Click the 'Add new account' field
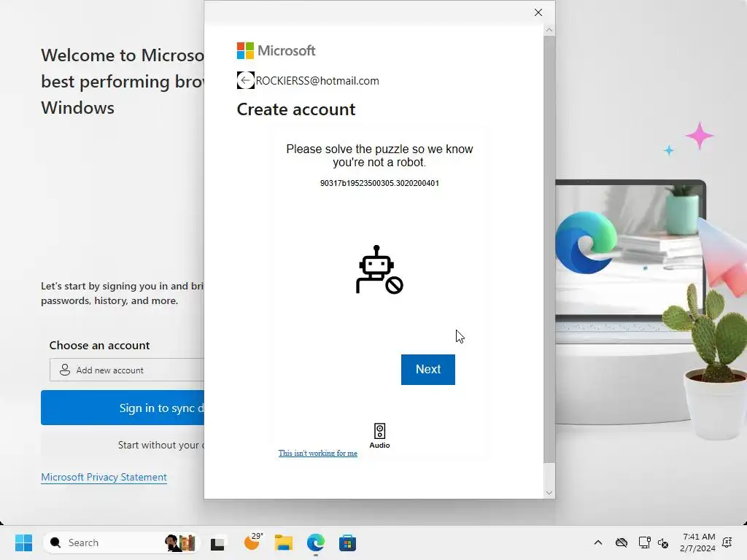Viewport: 747px width, 560px height. click(127, 370)
